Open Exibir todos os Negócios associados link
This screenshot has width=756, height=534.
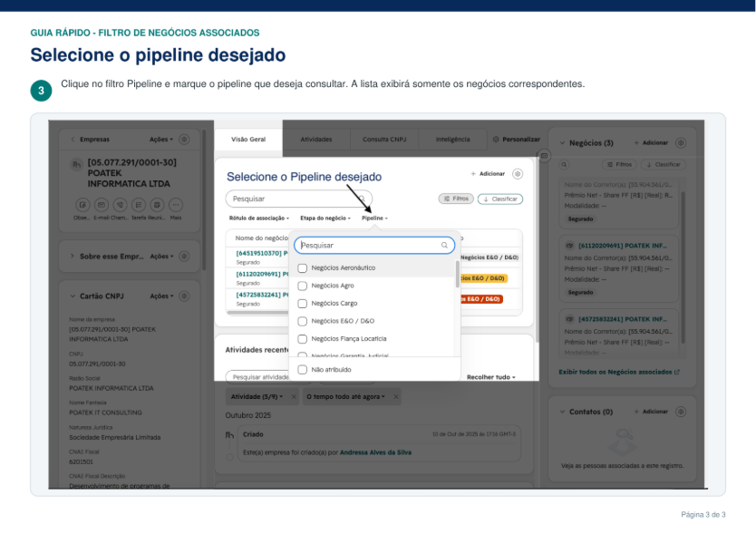(x=619, y=372)
